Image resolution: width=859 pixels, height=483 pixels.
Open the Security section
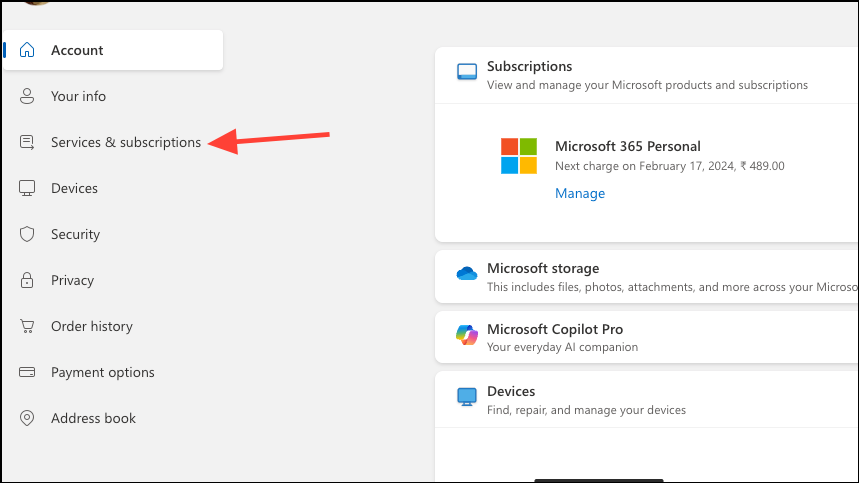(x=76, y=234)
